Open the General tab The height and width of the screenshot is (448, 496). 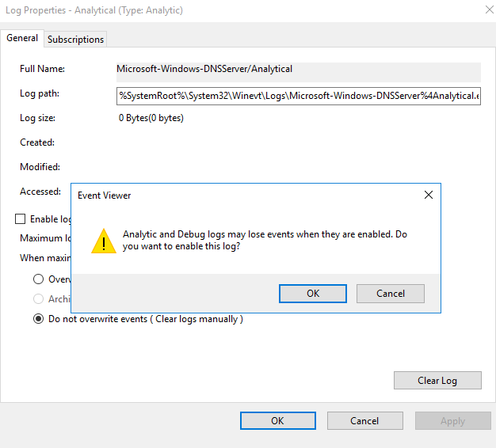tap(22, 38)
